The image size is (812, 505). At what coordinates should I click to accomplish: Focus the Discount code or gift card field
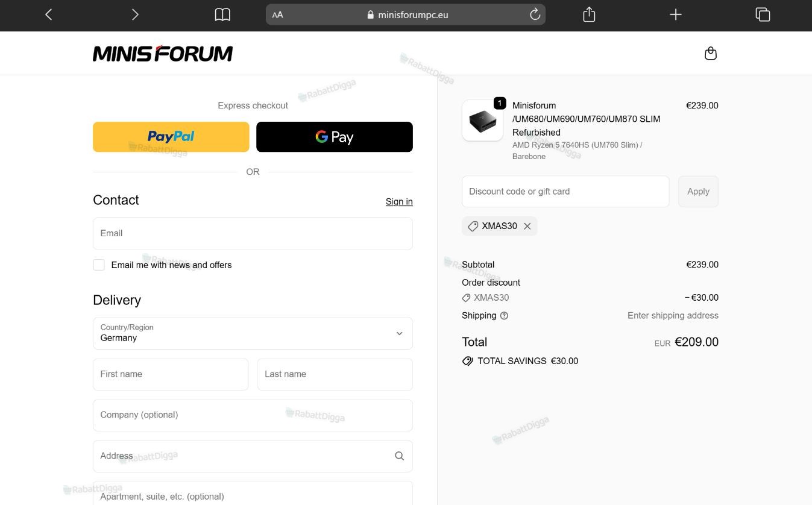565,192
